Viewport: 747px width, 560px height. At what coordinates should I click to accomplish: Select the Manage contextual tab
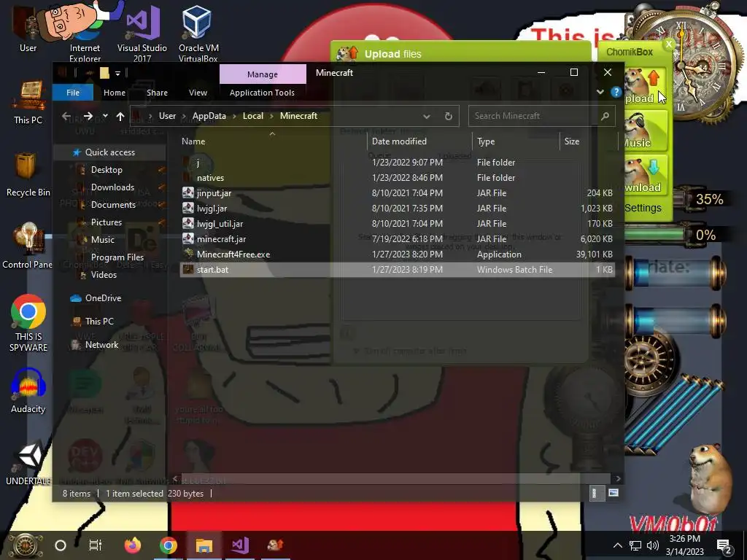point(263,74)
